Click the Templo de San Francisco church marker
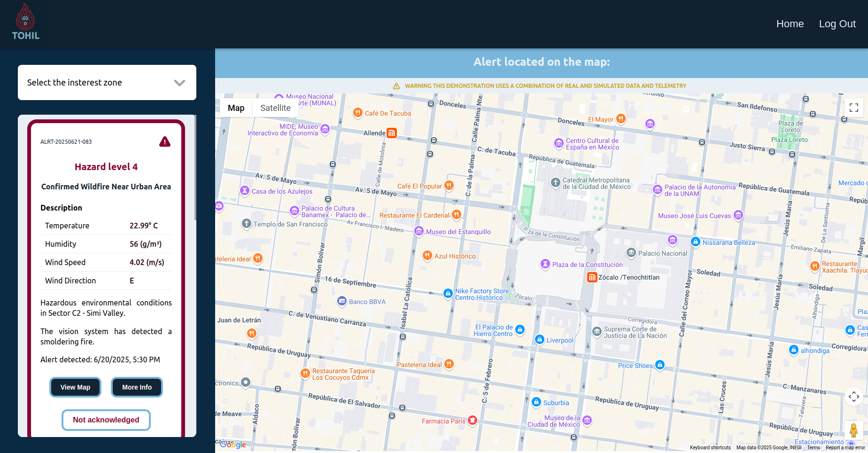 247,224
